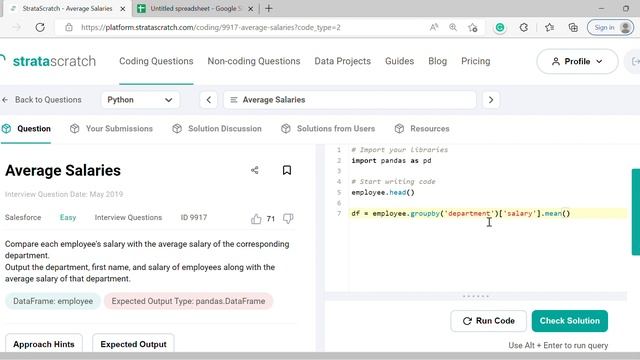Submit with Check Solution button
Viewport: 640px width, 360px height.
tap(570, 321)
